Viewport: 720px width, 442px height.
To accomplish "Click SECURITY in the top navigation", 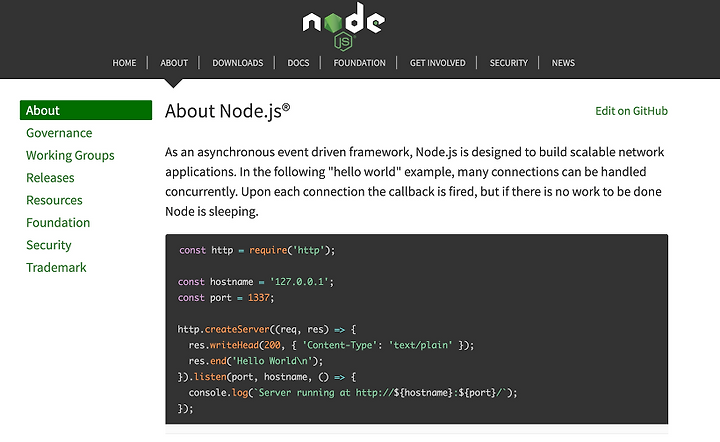I will 509,63.
